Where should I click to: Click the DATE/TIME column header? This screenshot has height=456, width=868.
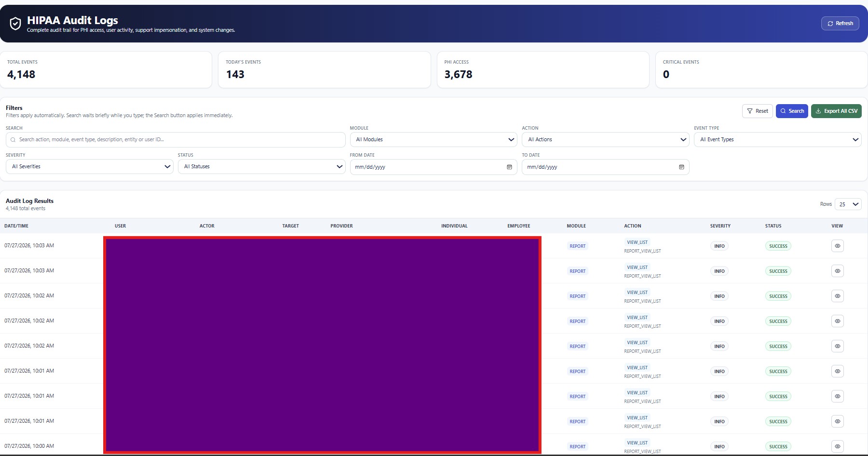pyautogui.click(x=16, y=226)
